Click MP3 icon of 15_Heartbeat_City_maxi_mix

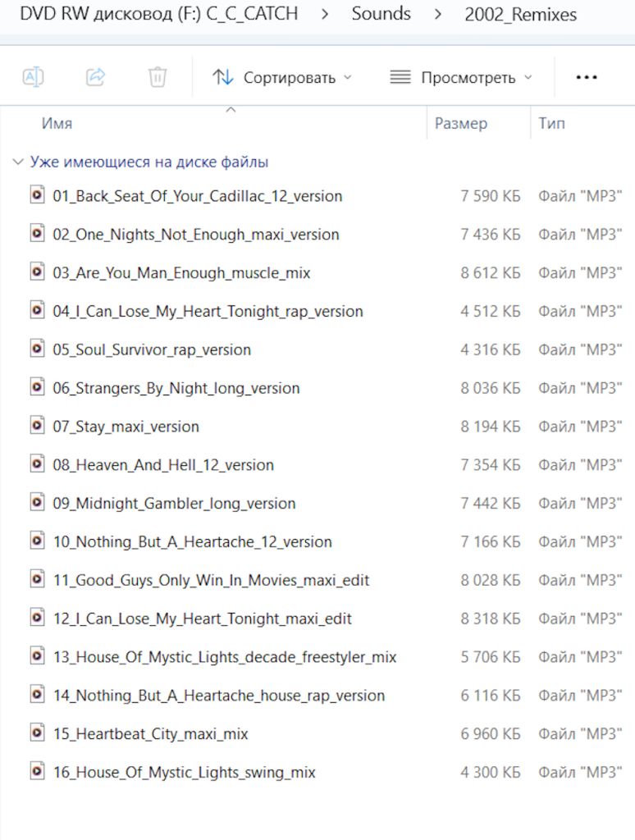click(37, 733)
